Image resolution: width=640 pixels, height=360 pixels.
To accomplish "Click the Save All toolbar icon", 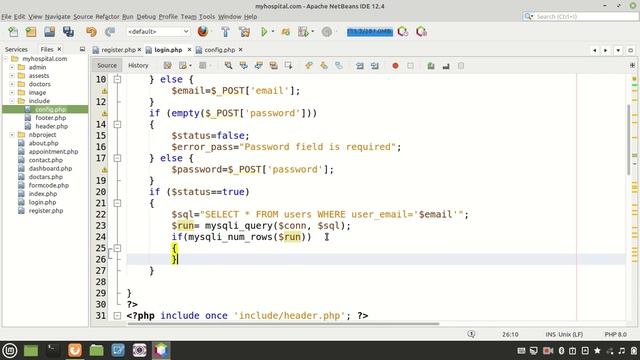I will point(68,32).
